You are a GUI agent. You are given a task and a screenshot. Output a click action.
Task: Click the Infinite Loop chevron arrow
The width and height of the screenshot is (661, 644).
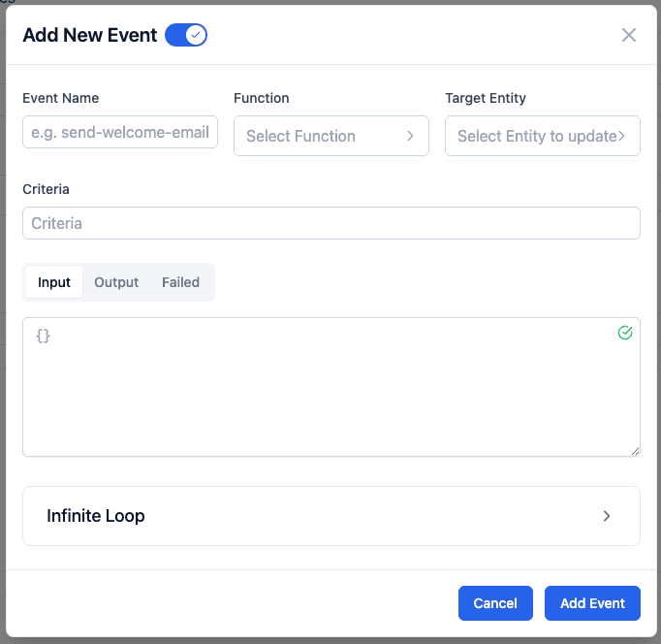607,516
